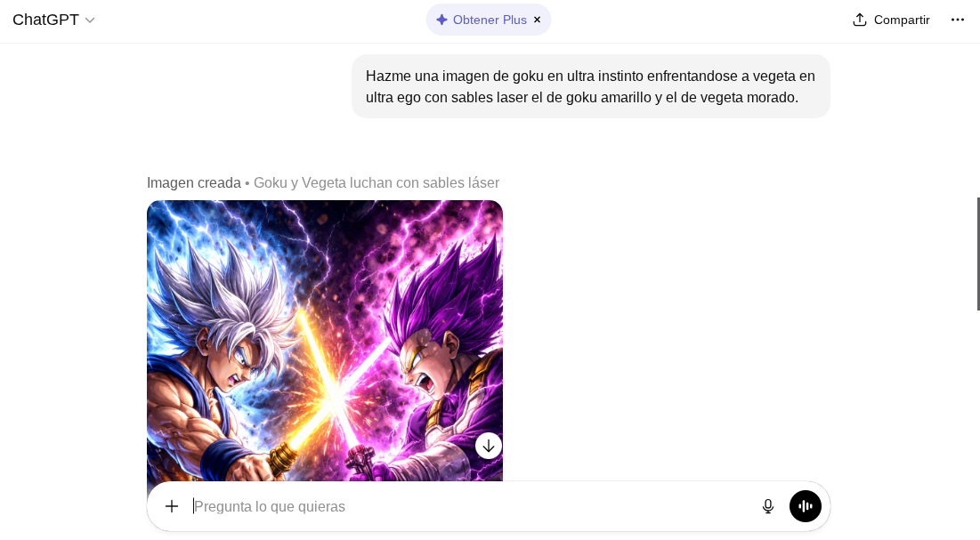This screenshot has height=540, width=980.
Task: Download the generated image with arrow icon
Action: click(x=489, y=446)
